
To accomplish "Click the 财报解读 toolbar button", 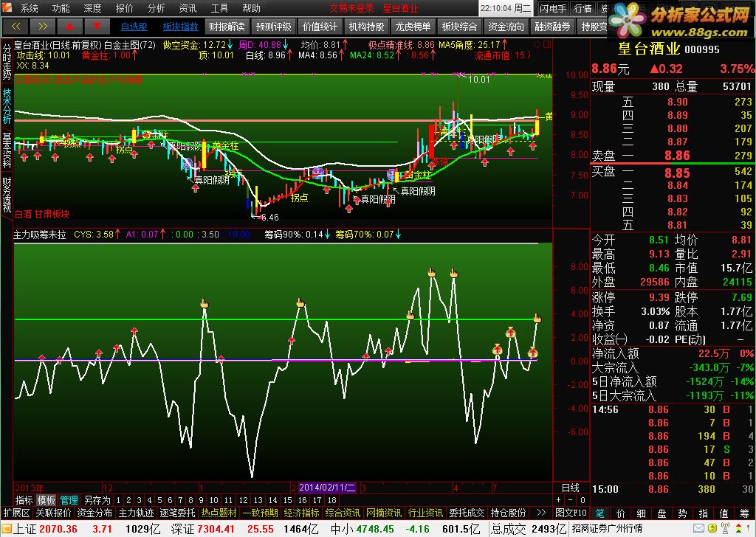I will (x=227, y=27).
